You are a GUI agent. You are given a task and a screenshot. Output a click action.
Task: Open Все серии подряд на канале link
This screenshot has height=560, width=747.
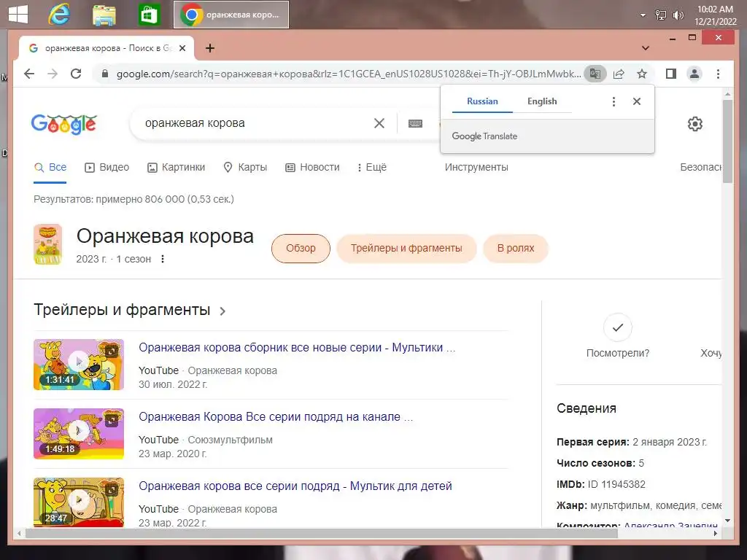pos(276,416)
